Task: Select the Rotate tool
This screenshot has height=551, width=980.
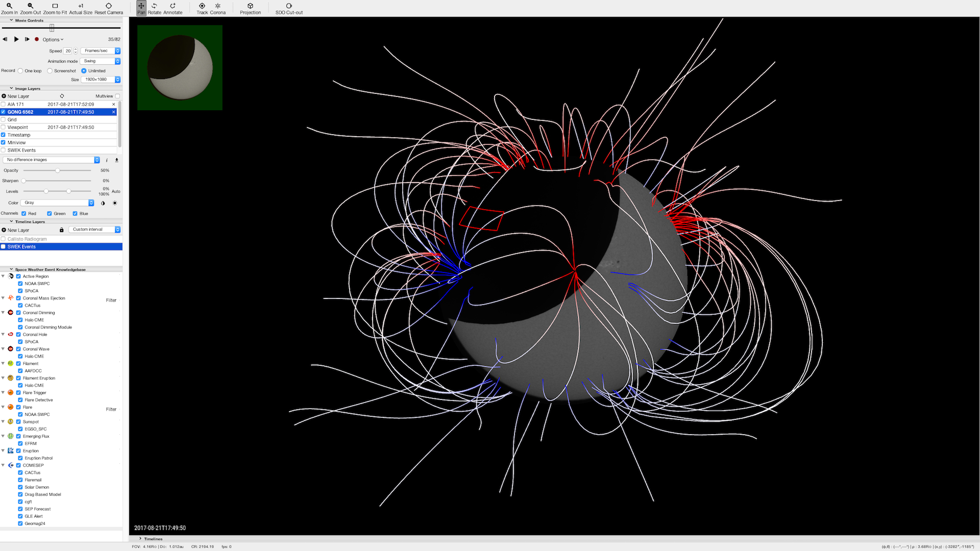Action: [x=154, y=6]
